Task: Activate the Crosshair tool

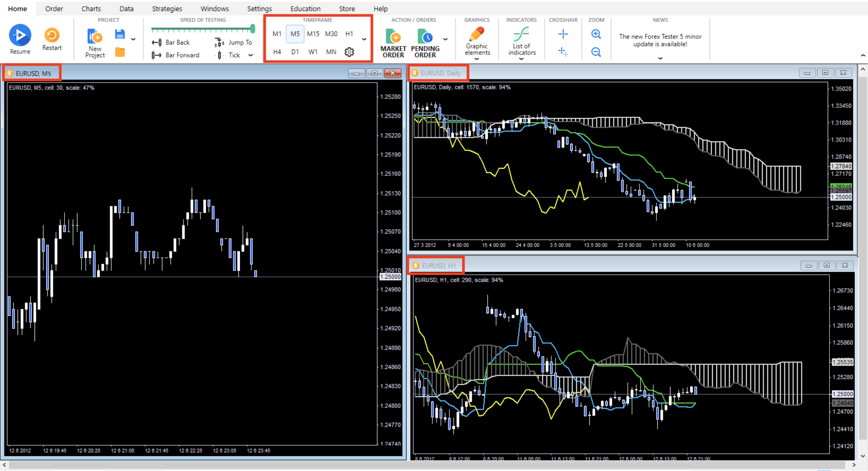Action: coord(563,34)
